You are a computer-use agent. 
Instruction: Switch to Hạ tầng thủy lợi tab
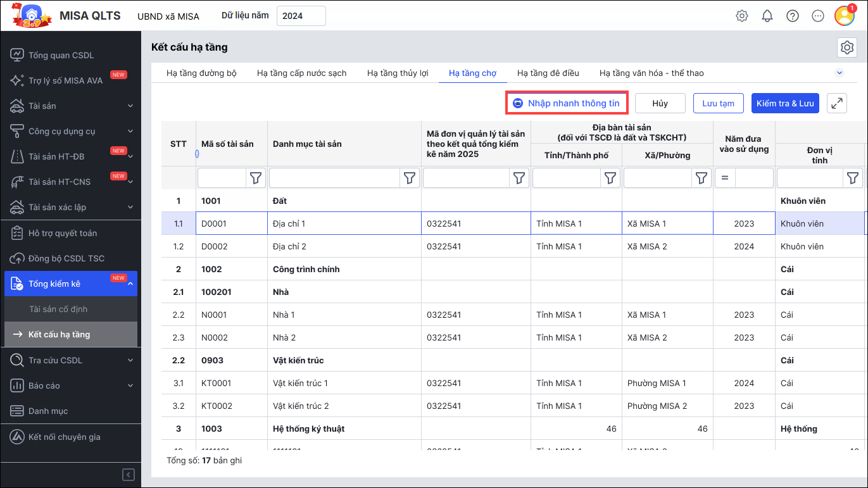pos(398,73)
